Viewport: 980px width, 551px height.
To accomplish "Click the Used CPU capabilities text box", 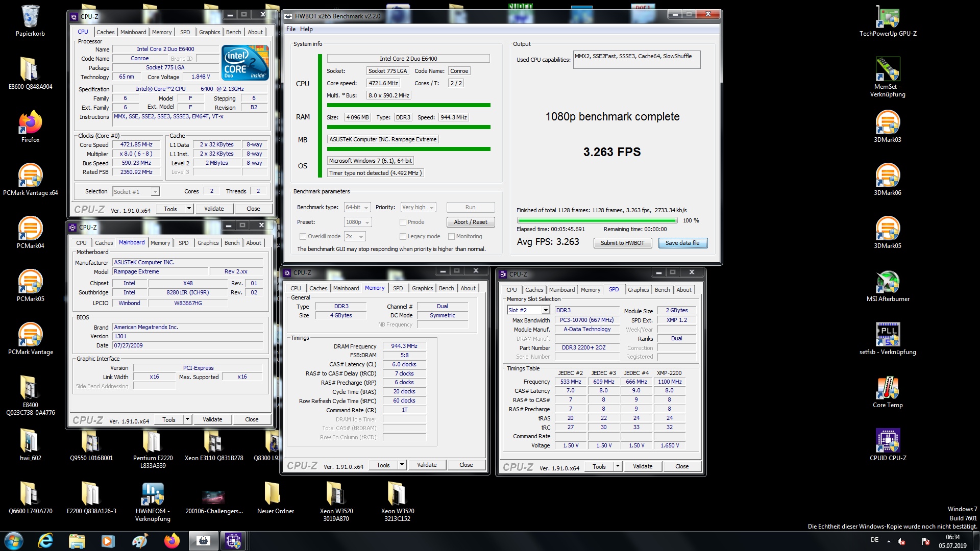I will 636,60.
